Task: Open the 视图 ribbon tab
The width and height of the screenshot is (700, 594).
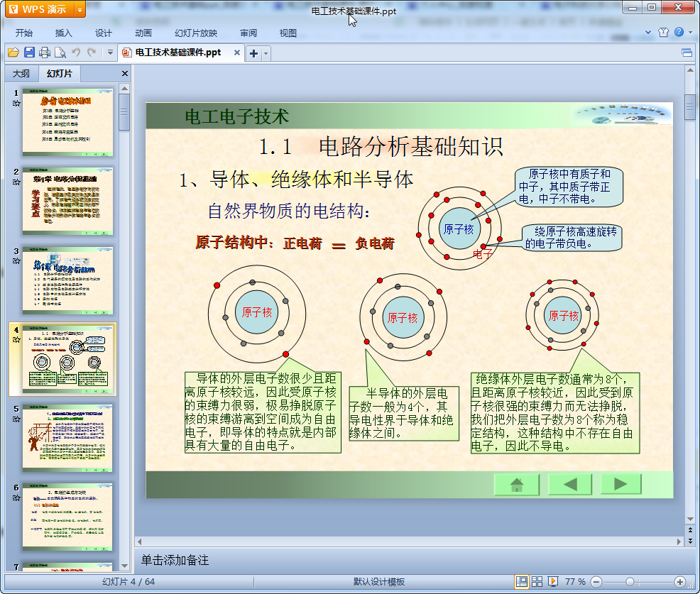Action: pos(288,33)
